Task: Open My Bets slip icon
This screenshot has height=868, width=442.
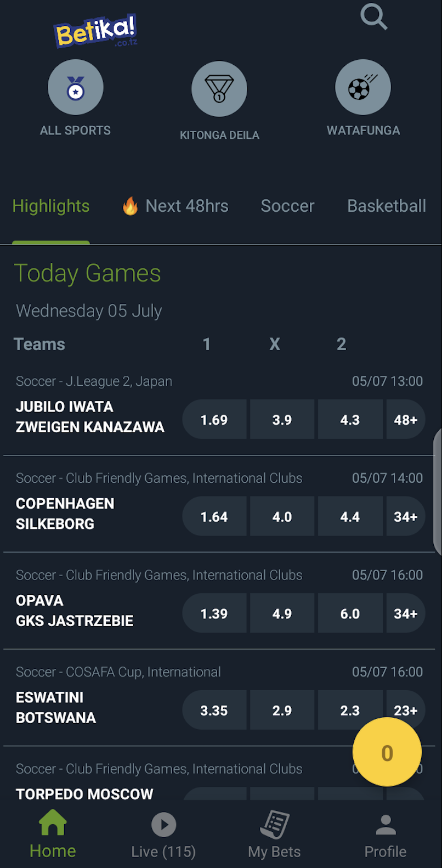Action: point(275,825)
